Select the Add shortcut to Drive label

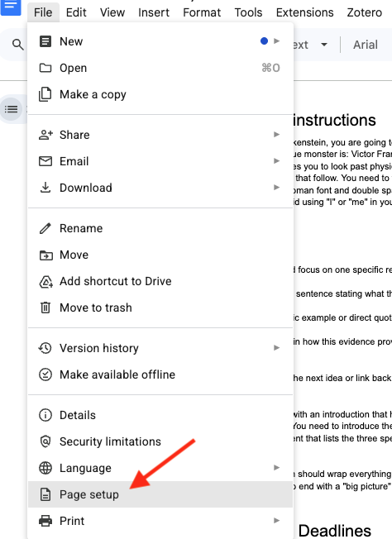point(116,281)
